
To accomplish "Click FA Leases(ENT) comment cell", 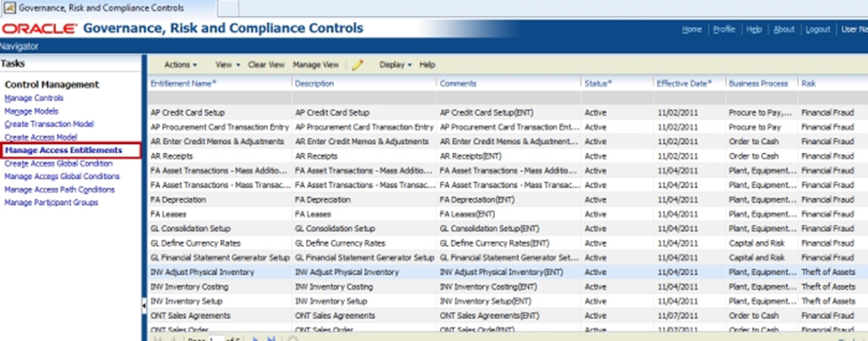I will (x=467, y=214).
